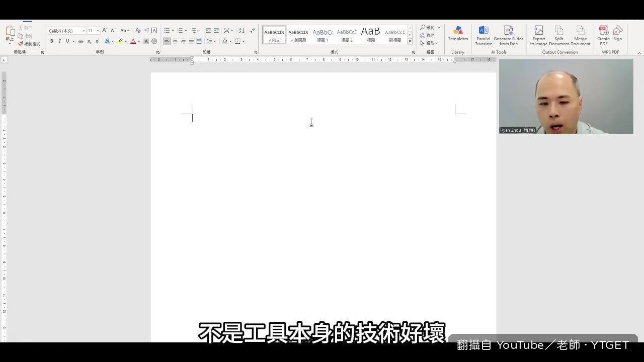This screenshot has height=362, width=644.
Task: Decrease font size with shrink icon
Action: tap(113, 31)
